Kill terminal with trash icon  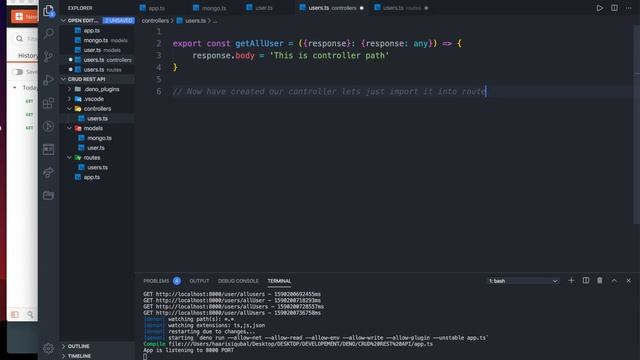click(x=600, y=280)
